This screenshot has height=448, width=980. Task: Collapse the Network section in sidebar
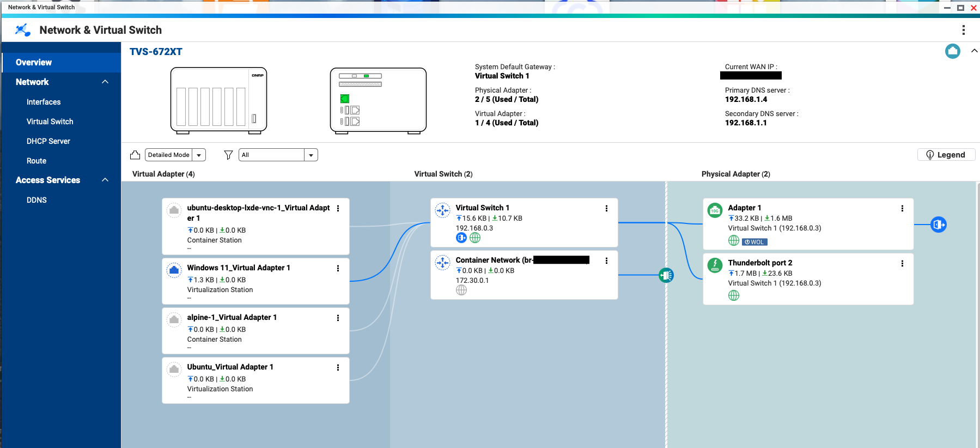[x=105, y=82]
